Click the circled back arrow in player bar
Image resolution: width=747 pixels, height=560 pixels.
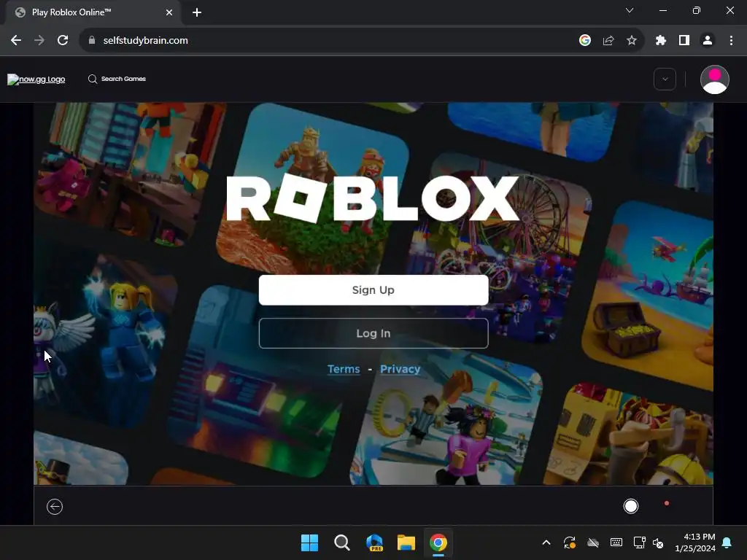pos(55,507)
